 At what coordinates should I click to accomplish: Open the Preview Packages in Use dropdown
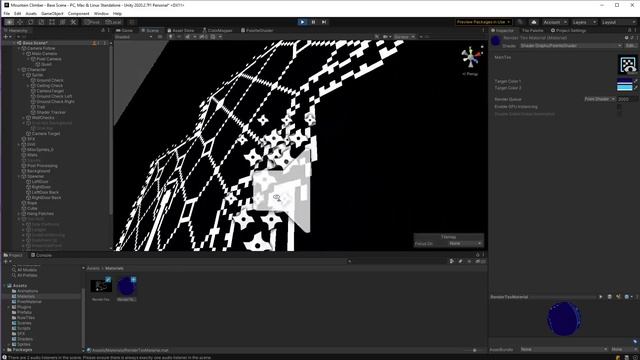[x=483, y=22]
